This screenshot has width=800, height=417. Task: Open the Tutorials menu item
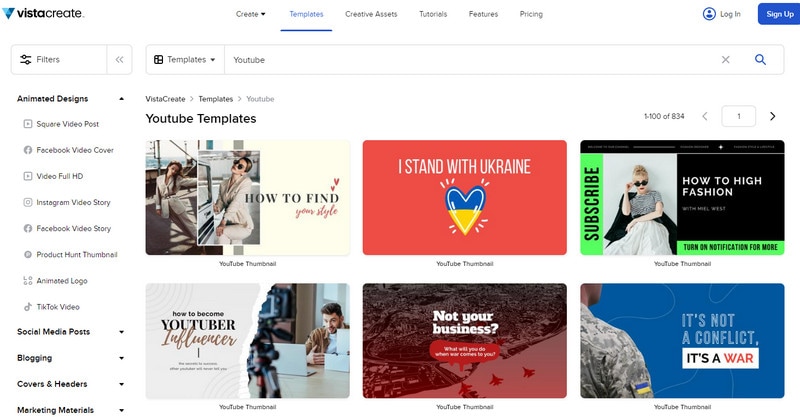[433, 14]
